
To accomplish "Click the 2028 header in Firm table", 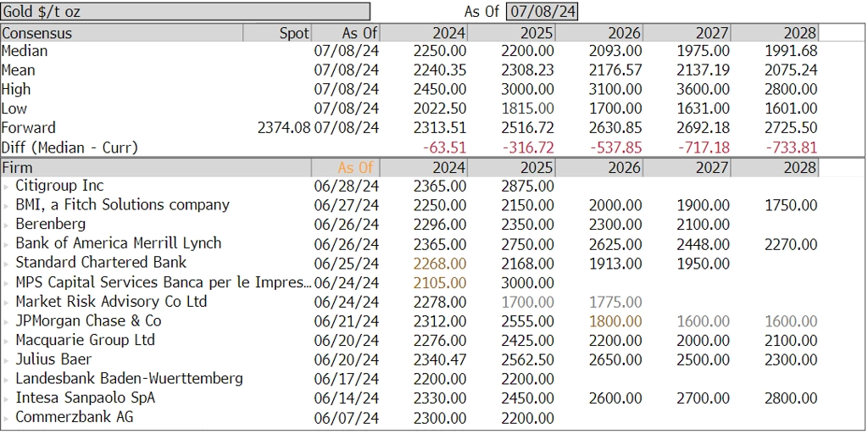I will (775, 167).
